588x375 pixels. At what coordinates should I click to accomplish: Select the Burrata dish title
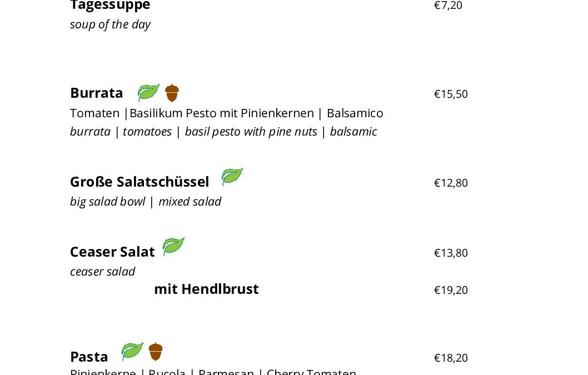[x=96, y=93]
